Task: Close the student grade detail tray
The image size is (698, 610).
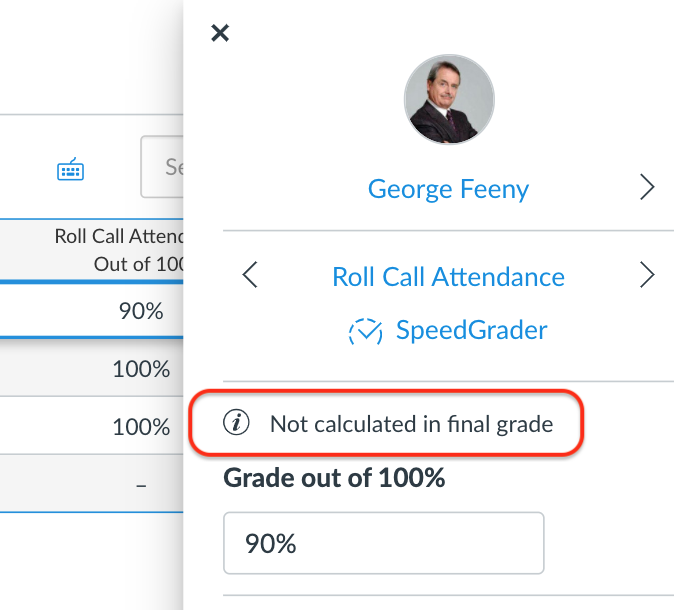Action: (x=220, y=33)
